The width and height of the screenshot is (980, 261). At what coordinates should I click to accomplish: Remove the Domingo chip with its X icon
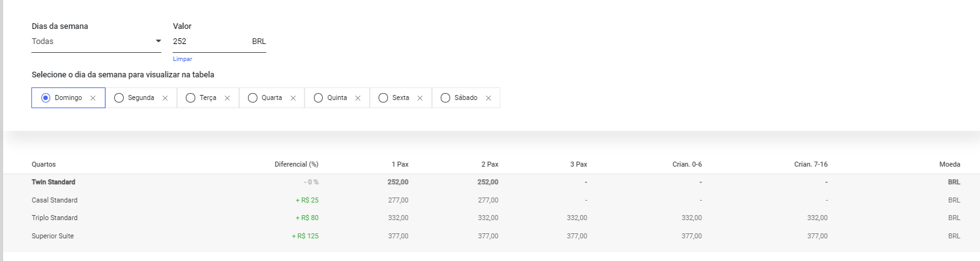pyautogui.click(x=93, y=98)
